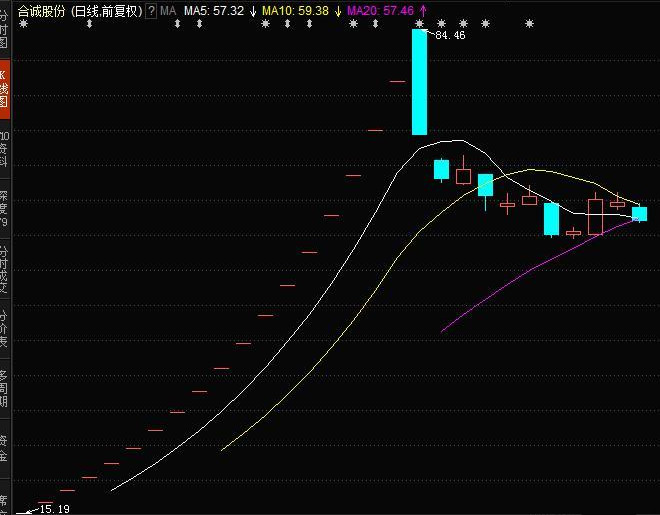The image size is (660, 515).
Task: Click the MA indicator label
Action: pos(169,10)
